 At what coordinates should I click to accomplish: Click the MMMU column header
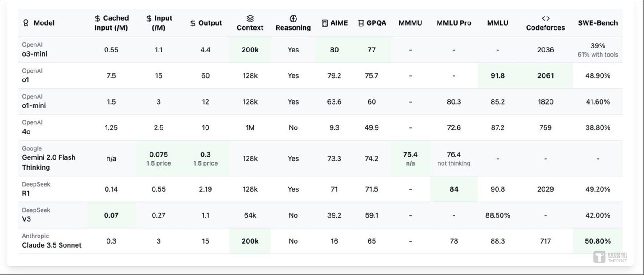coord(410,23)
